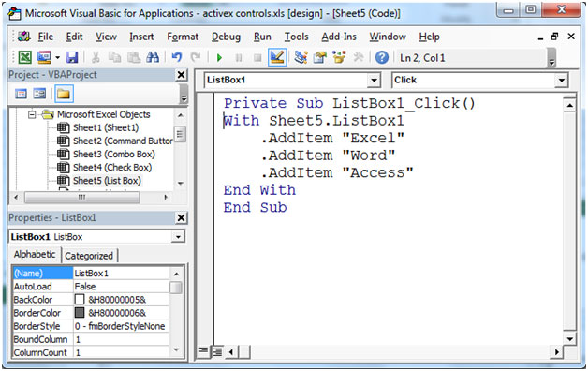
Task: Open the Window menu
Action: point(388,37)
